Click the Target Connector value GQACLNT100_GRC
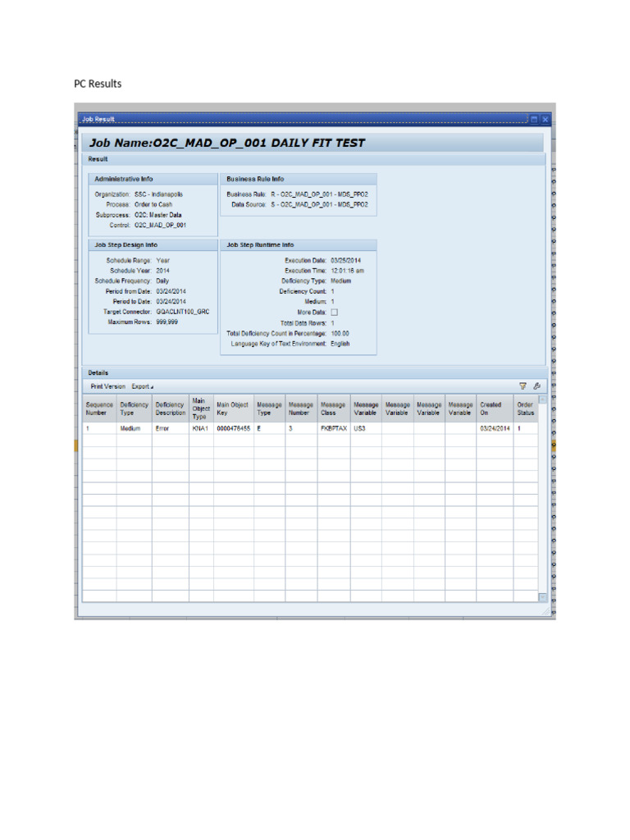Screen dimensions: 630x840 pyautogui.click(x=183, y=312)
